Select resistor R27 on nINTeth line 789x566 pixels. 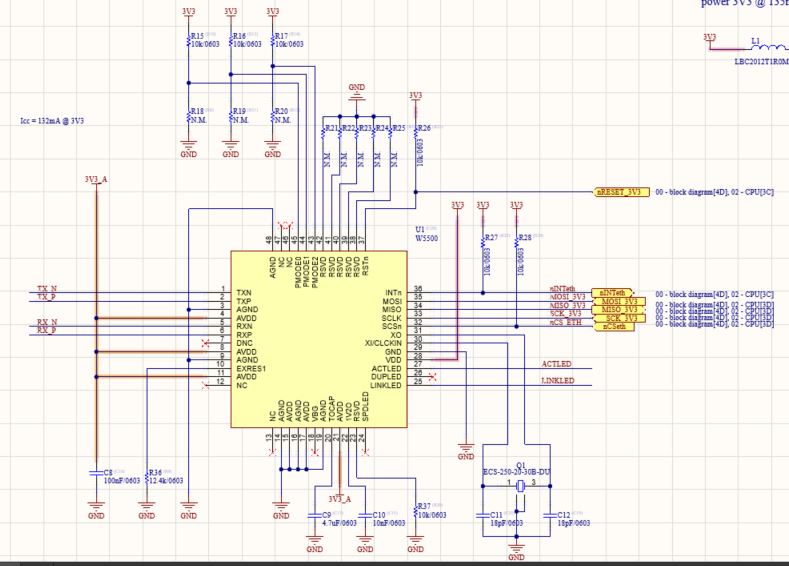(x=483, y=242)
